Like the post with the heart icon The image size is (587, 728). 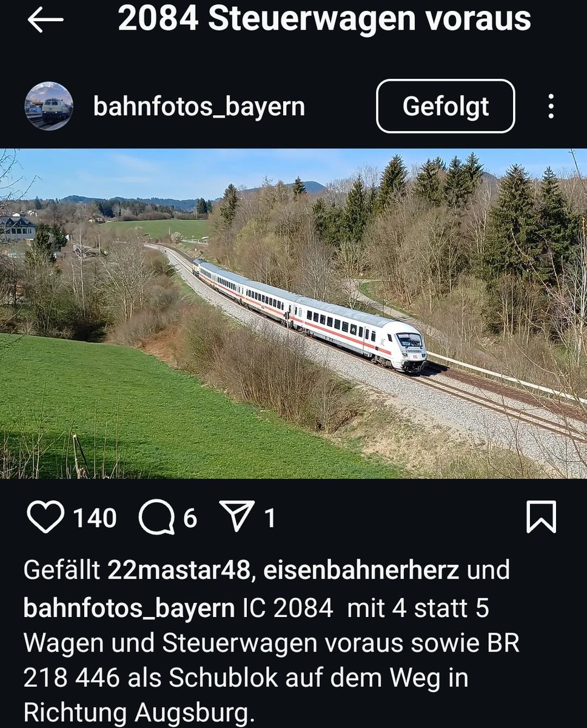click(x=45, y=517)
